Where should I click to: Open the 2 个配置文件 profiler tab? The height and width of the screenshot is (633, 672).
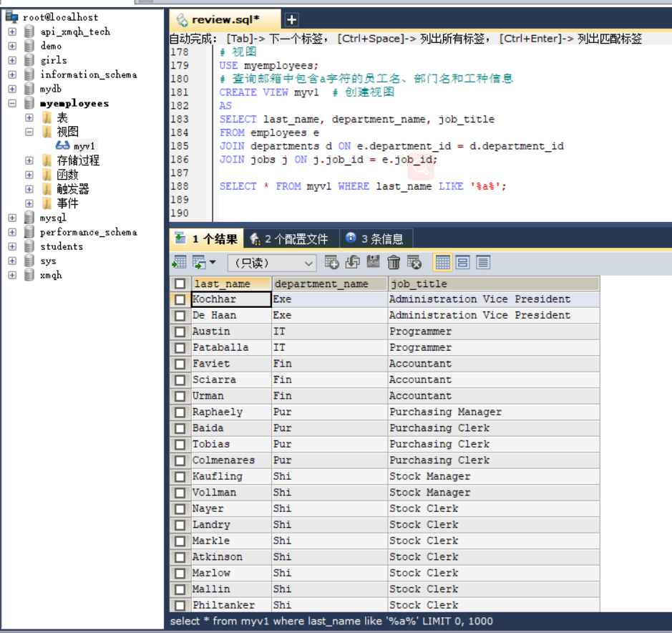(291, 239)
